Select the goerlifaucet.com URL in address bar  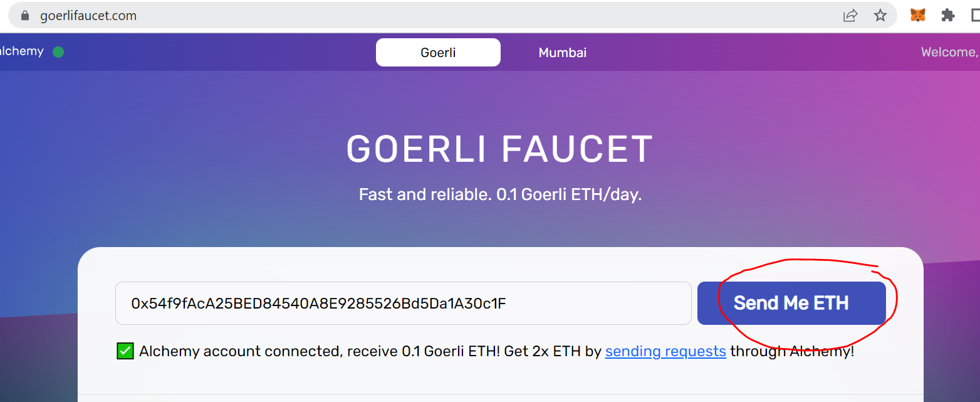click(x=88, y=16)
